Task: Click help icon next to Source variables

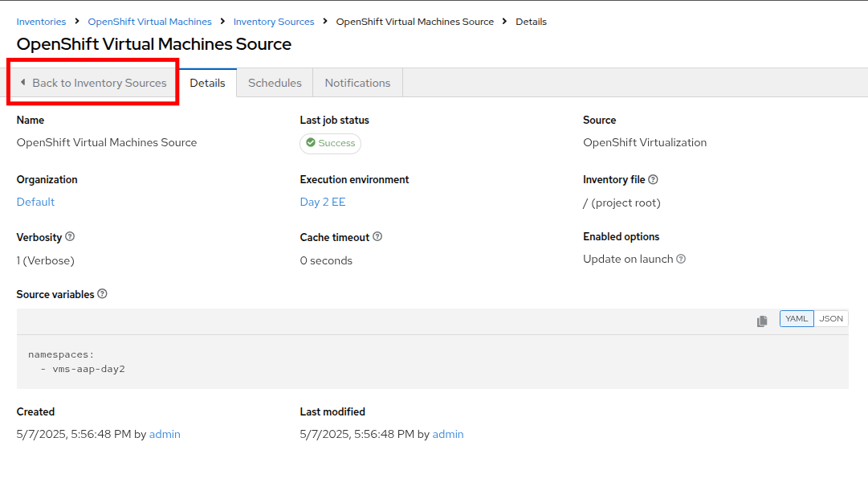Action: (102, 294)
